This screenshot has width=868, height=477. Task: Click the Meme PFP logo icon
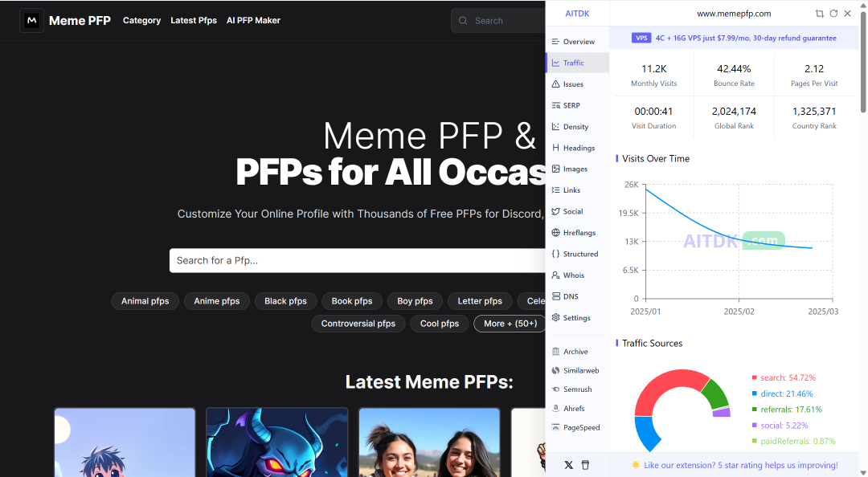[32, 20]
